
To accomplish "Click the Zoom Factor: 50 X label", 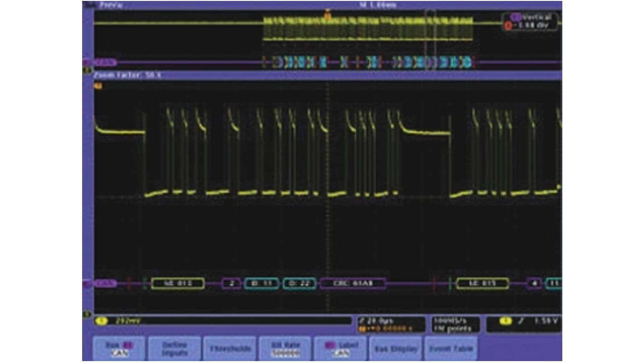I will click(127, 75).
